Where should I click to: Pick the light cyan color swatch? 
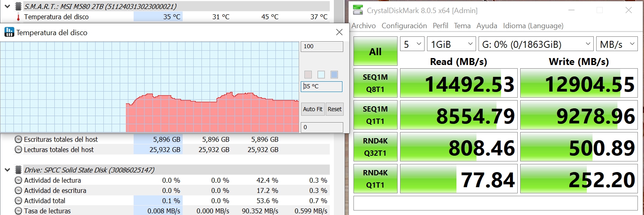click(x=321, y=74)
